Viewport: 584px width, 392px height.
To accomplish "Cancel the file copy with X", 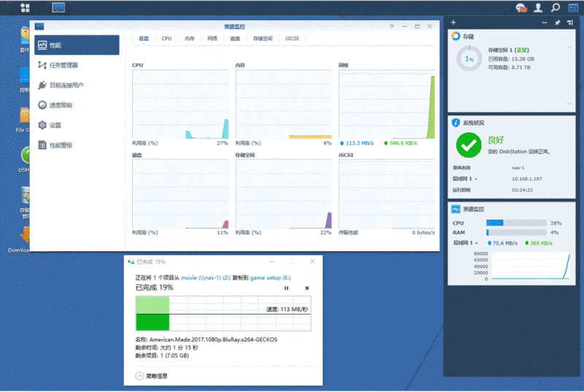I will coord(307,288).
